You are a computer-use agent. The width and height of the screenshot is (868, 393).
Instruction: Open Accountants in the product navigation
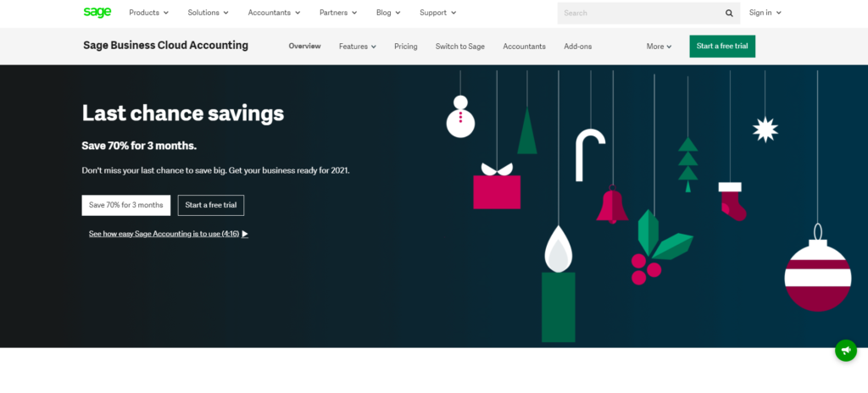pos(524,47)
